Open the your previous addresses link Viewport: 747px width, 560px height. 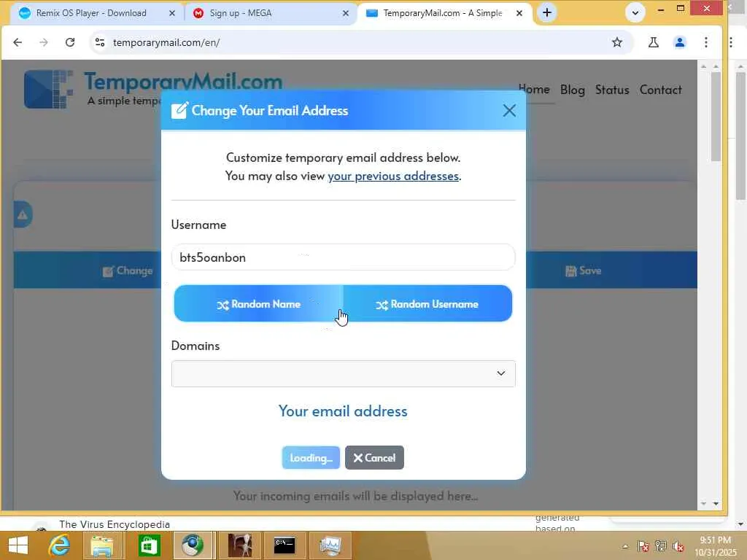pos(393,176)
